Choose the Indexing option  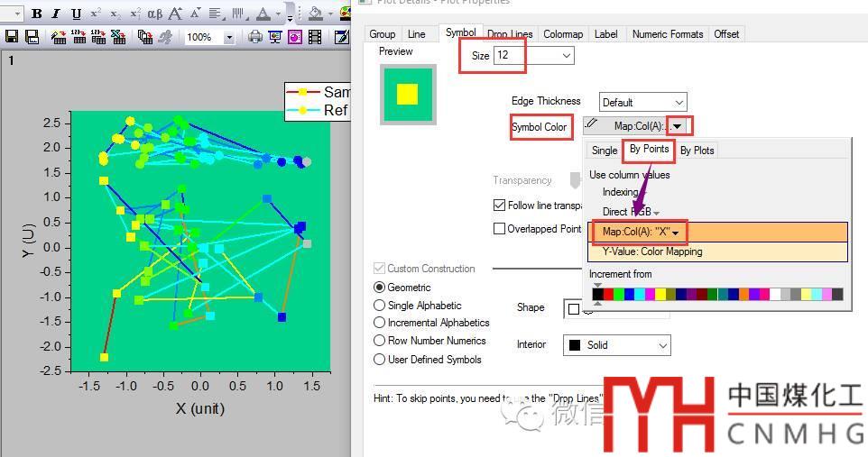[620, 192]
